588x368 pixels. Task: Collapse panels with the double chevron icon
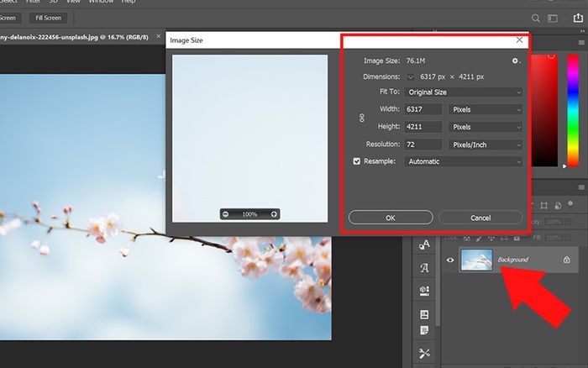(582, 31)
